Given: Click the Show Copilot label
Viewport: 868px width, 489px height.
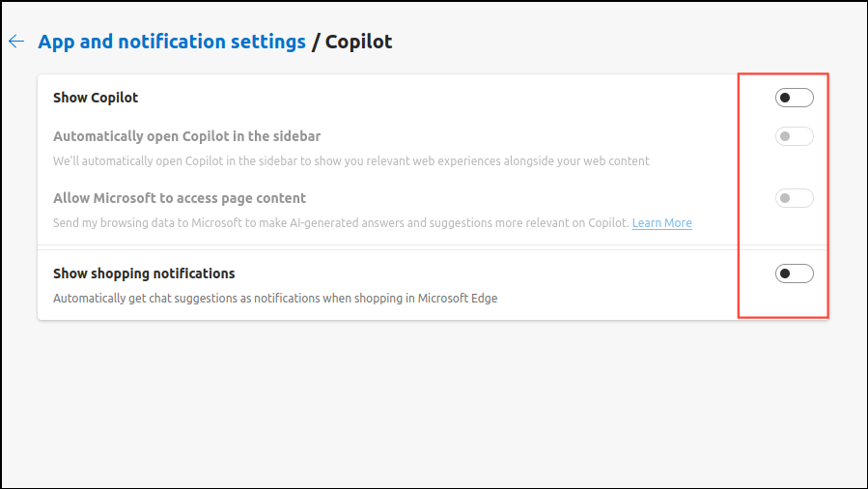Looking at the screenshot, I should point(96,98).
